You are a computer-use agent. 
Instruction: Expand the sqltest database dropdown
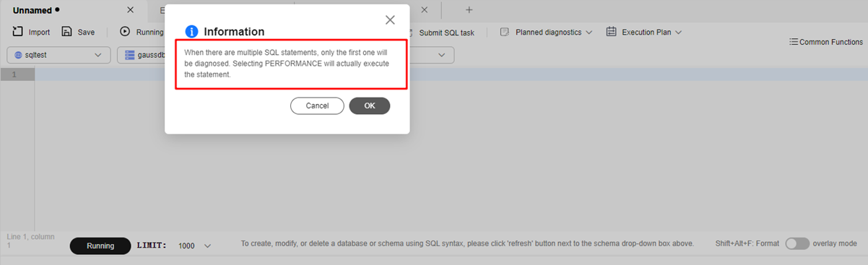(98, 55)
